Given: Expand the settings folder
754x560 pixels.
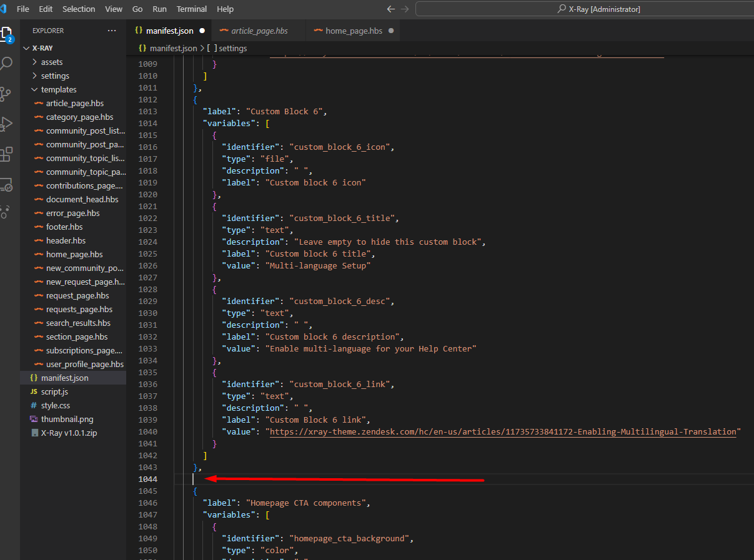Looking at the screenshot, I should click(55, 76).
